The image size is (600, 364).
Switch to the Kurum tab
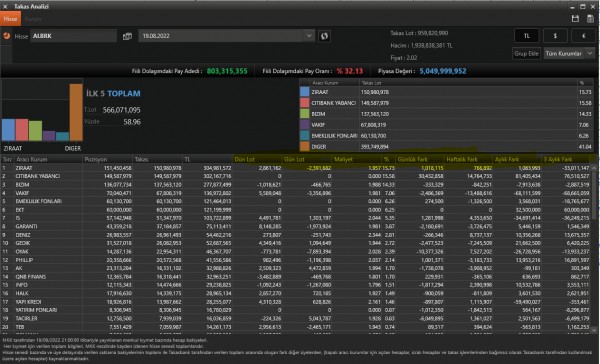point(33,19)
